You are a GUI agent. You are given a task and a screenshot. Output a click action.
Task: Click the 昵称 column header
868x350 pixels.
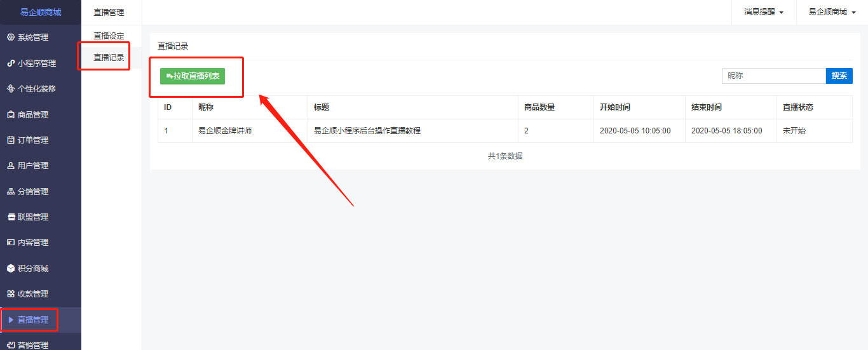tap(206, 107)
